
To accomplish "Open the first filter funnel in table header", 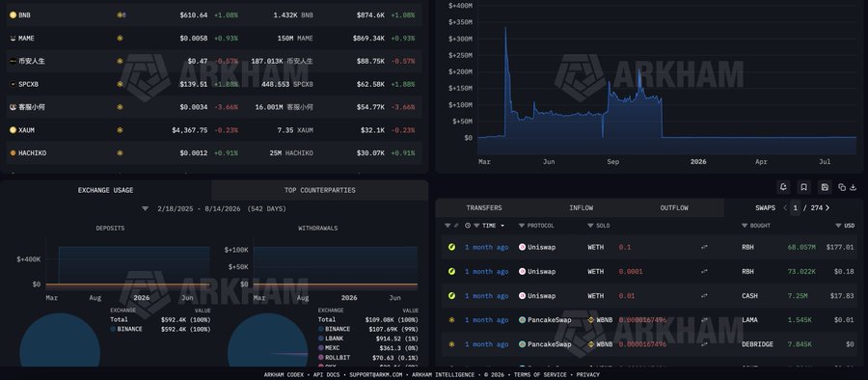I will pyautogui.click(x=448, y=226).
